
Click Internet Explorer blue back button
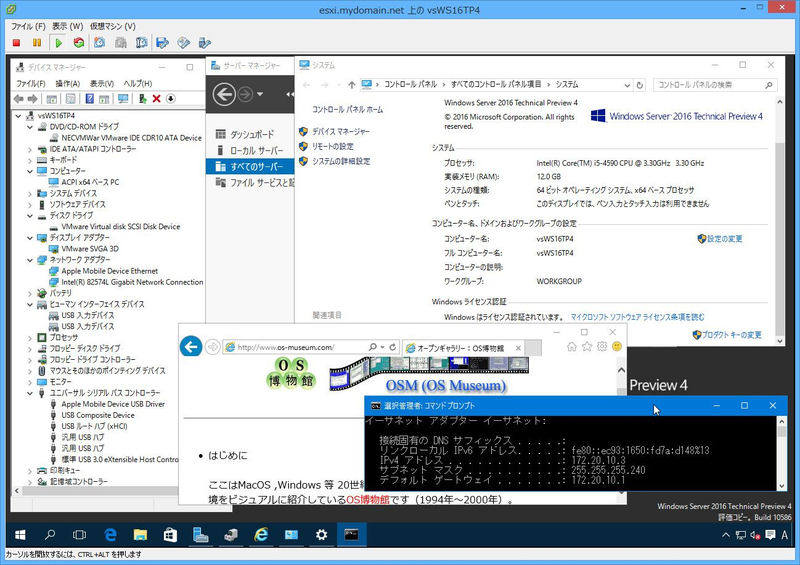click(191, 347)
